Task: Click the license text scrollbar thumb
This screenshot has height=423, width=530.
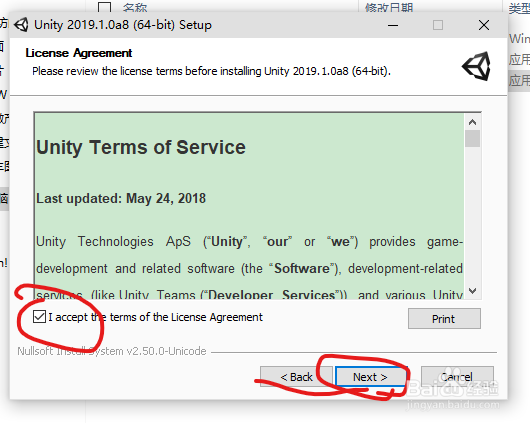Action: 472,139
